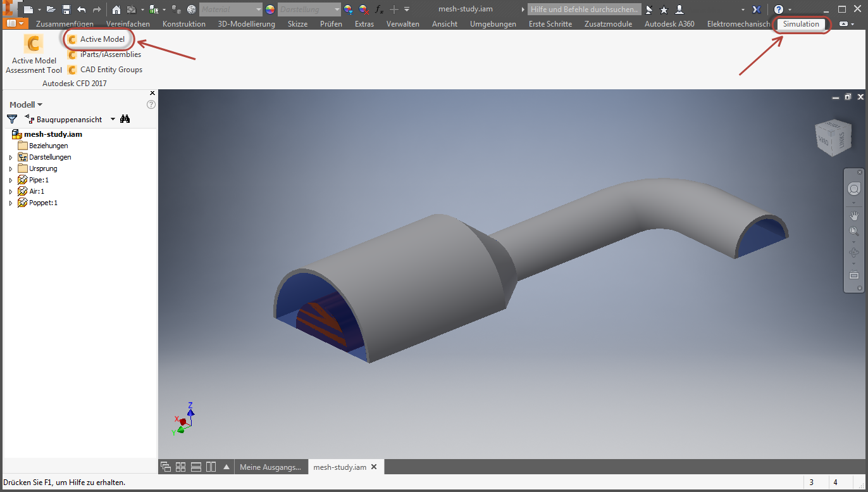Switch to the Skizze ribbon tab
The width and height of the screenshot is (868, 492).
[297, 24]
